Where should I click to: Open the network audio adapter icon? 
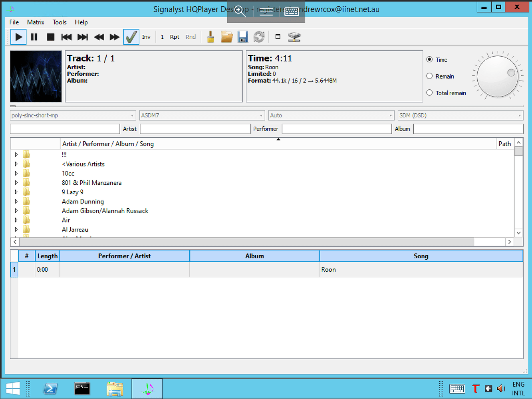[x=294, y=37]
